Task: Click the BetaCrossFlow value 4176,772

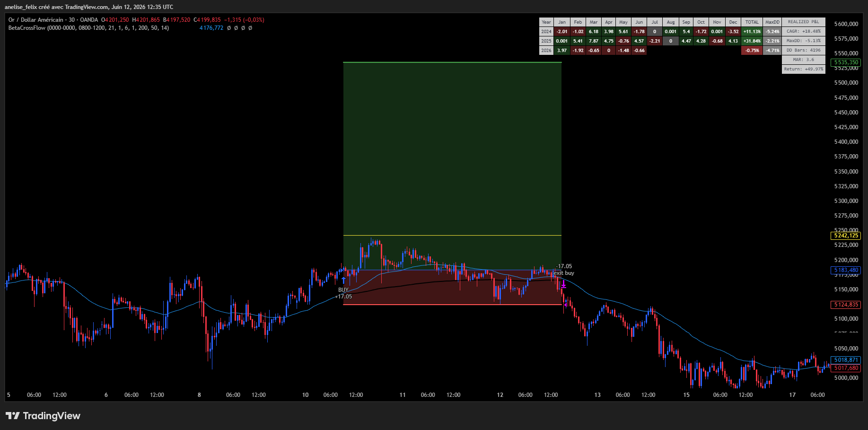Action: coord(211,28)
